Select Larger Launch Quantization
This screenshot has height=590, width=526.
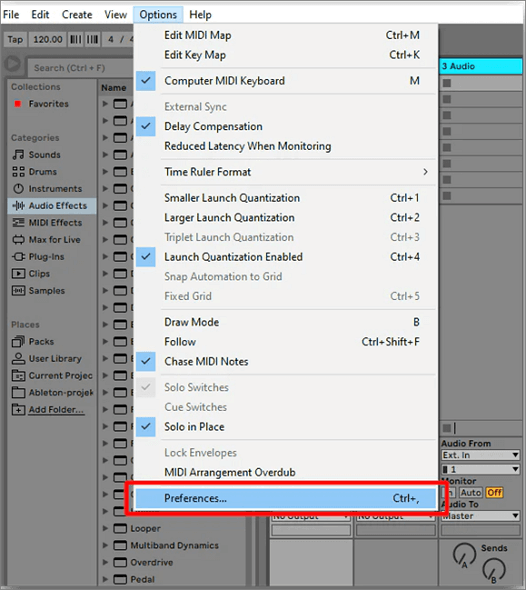(x=286, y=217)
